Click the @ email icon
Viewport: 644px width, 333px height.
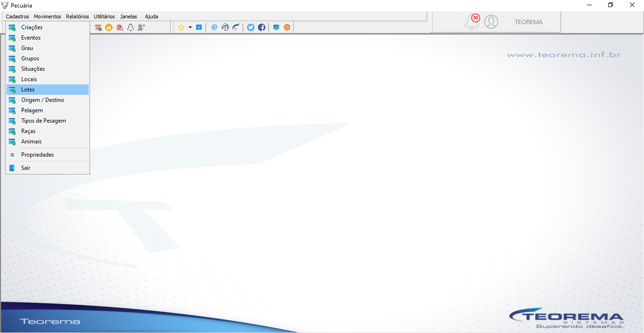(215, 27)
